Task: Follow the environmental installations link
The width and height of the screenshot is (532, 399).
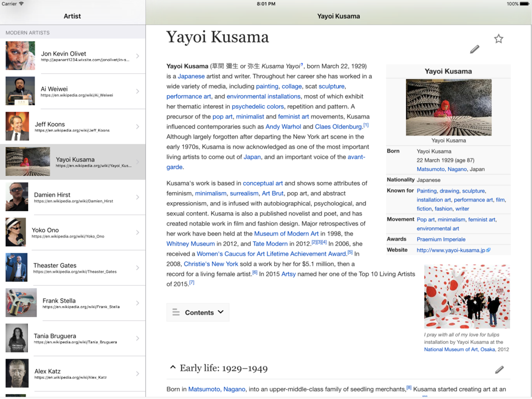Action: (x=264, y=96)
